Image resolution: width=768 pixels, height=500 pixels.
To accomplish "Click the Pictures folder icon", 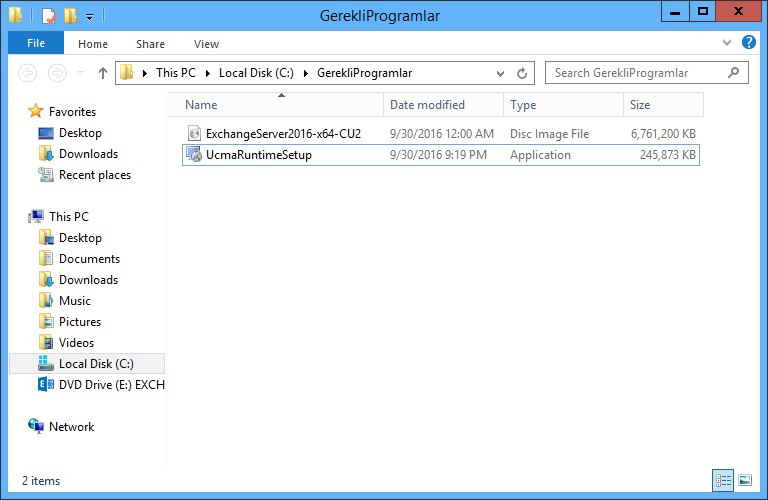I will click(x=46, y=321).
